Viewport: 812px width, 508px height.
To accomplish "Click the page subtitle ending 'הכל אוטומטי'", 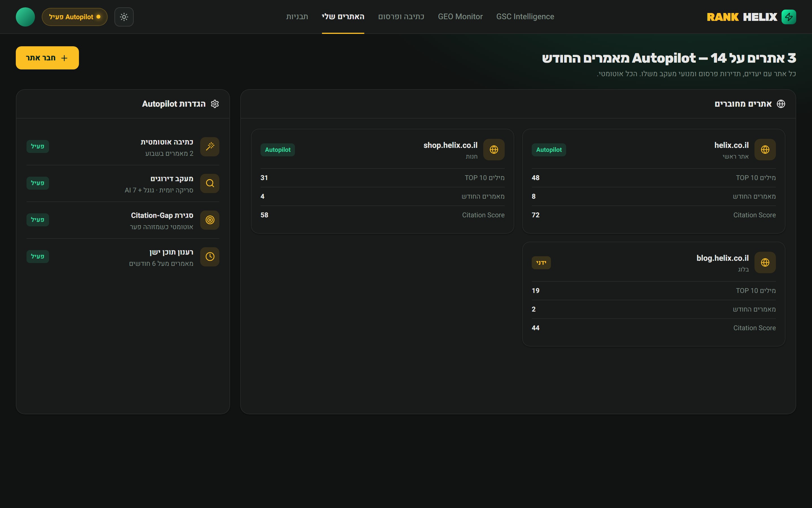I will pos(696,74).
